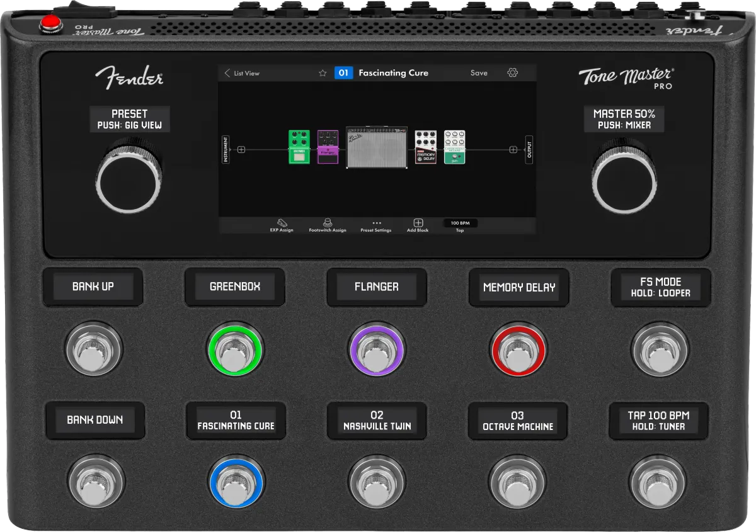This screenshot has height=532, width=756.
Task: Step on the FS MODE footswitch
Action: coord(660,349)
